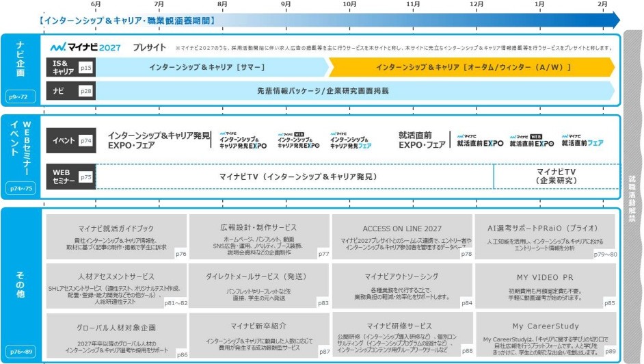The height and width of the screenshot is (364, 644).
Task: Click the 10月 month marker
Action: click(349, 4)
